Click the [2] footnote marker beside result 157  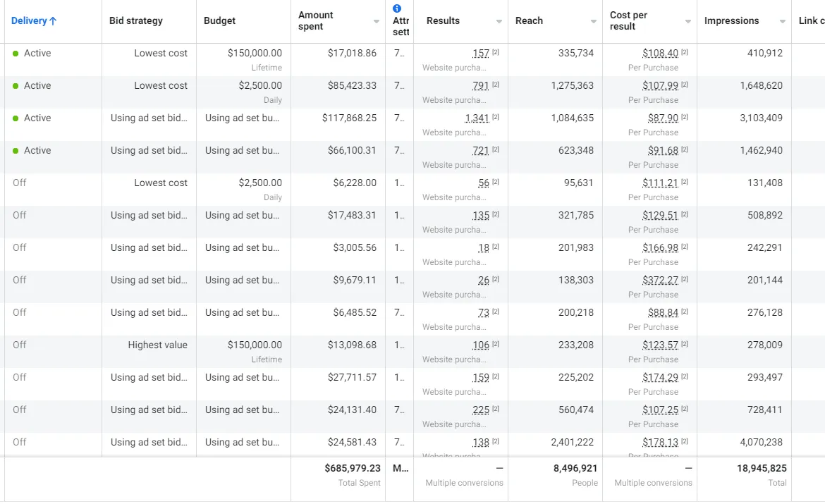(496, 53)
